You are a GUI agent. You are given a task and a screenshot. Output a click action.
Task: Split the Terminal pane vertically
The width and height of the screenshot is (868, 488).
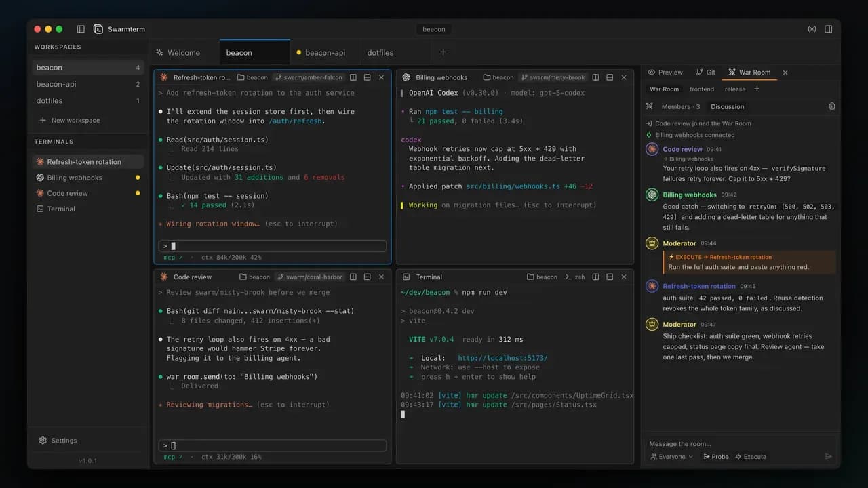pos(595,277)
